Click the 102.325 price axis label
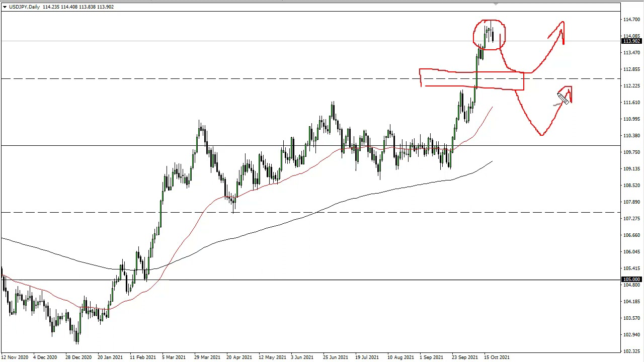644x362 pixels. [631, 351]
